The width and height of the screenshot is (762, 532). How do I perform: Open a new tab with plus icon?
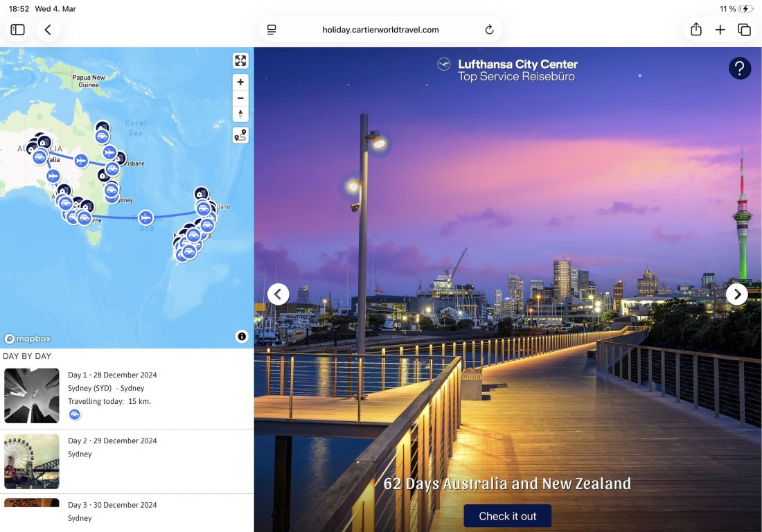coord(720,30)
